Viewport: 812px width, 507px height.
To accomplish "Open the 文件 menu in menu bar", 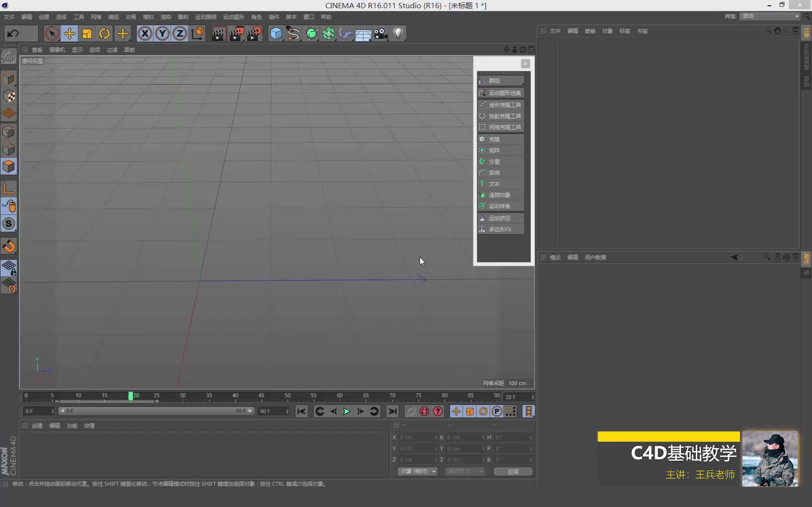I will point(9,17).
